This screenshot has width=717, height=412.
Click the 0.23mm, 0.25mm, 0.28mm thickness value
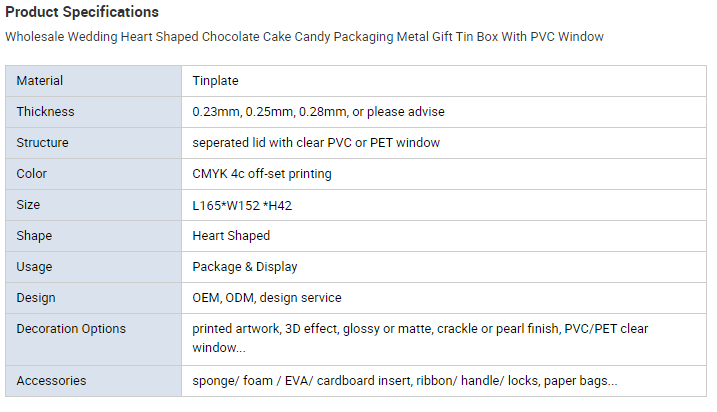coord(318,112)
